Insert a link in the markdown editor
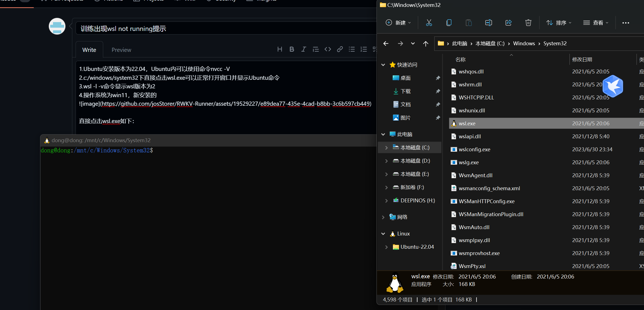Image resolution: width=644 pixels, height=310 pixels. point(340,49)
